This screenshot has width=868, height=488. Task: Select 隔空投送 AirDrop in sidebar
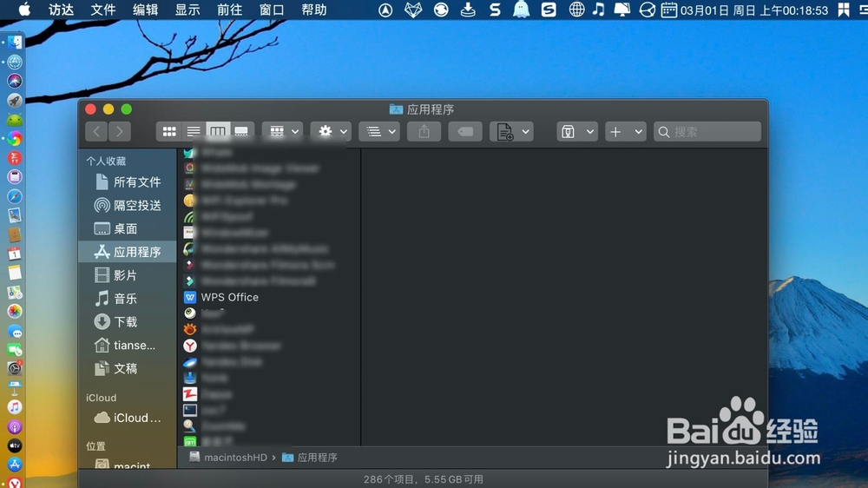[128, 206]
